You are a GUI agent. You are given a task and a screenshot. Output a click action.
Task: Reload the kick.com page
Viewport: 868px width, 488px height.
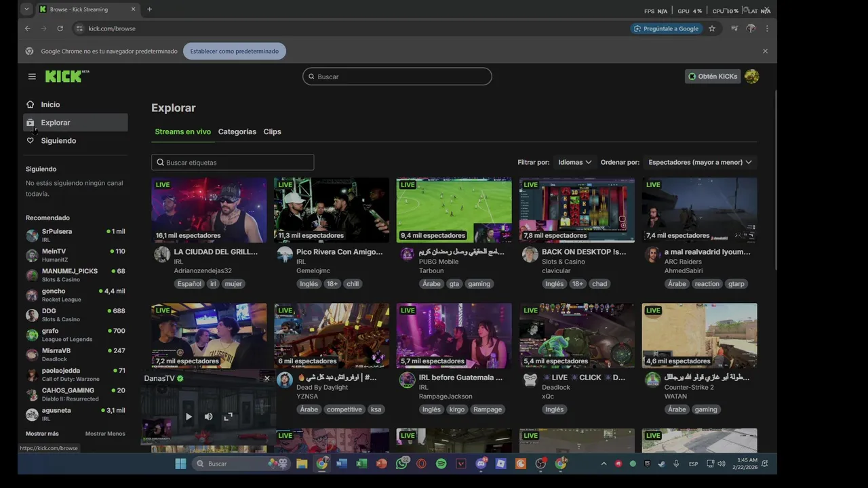[60, 28]
